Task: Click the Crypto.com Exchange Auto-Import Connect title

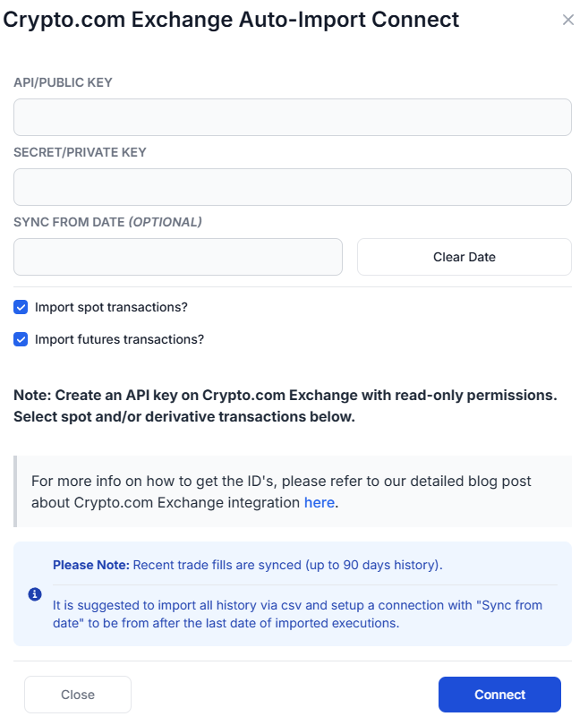Action: 232,19
